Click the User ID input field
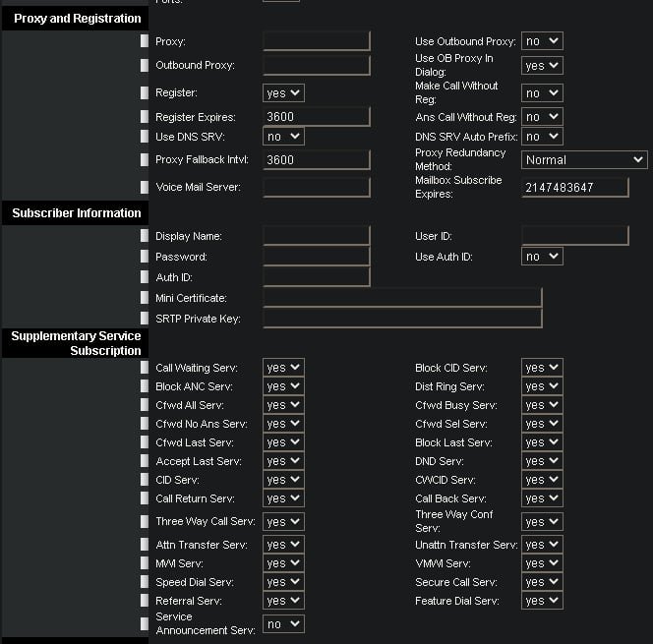Viewport: 653px width, 644px height. (x=575, y=236)
